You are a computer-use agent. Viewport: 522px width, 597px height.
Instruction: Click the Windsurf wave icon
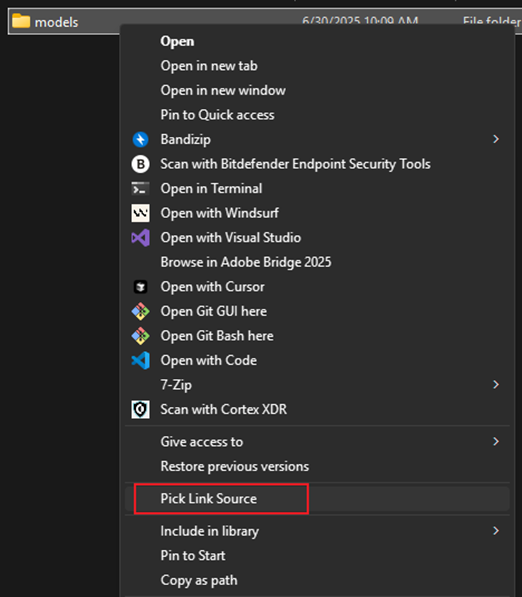tap(140, 213)
